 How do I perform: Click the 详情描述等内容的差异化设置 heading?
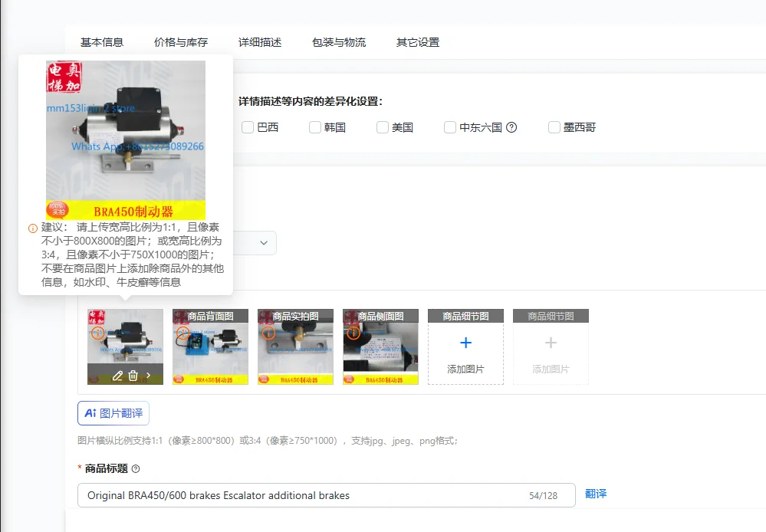point(311,102)
